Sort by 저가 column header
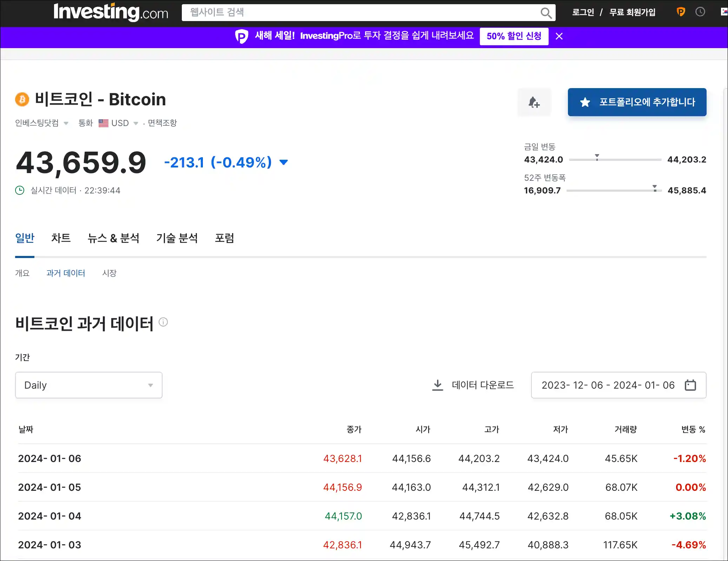 click(560, 429)
